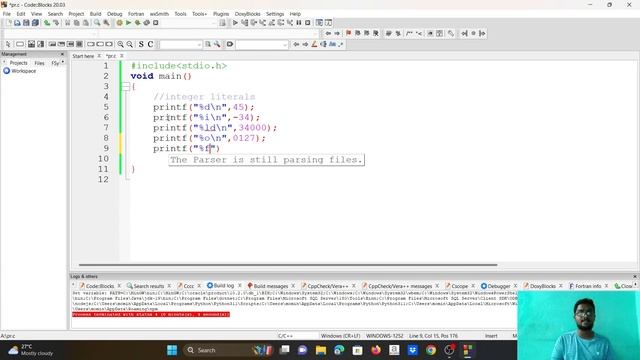This screenshot has width=640, height=360.
Task: Click the Save file icon
Action: coord(26,23)
